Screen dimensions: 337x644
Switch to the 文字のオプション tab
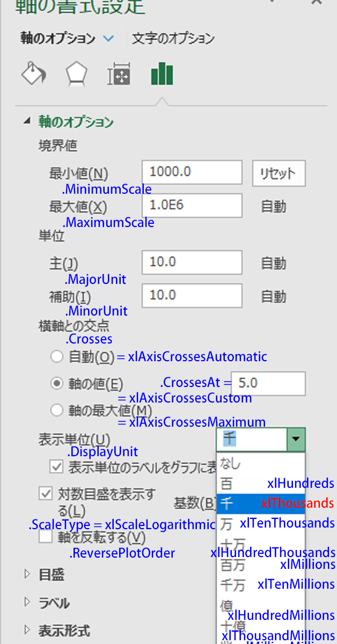click(x=173, y=39)
